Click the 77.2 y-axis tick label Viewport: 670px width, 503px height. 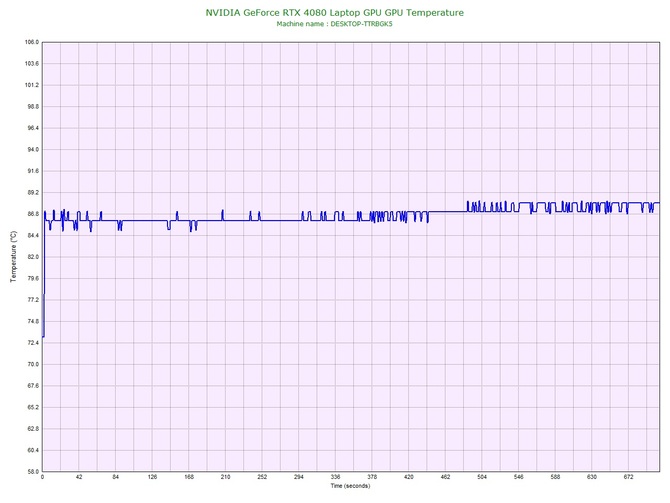(33, 300)
